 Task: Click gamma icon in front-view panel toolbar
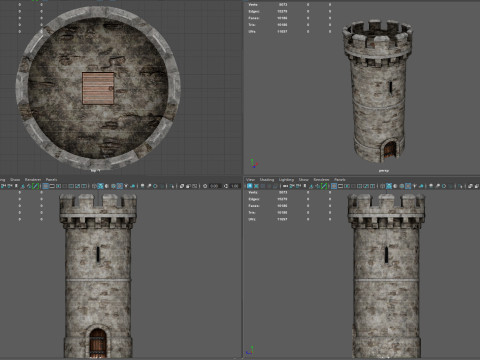pyautogui.click(x=226, y=186)
